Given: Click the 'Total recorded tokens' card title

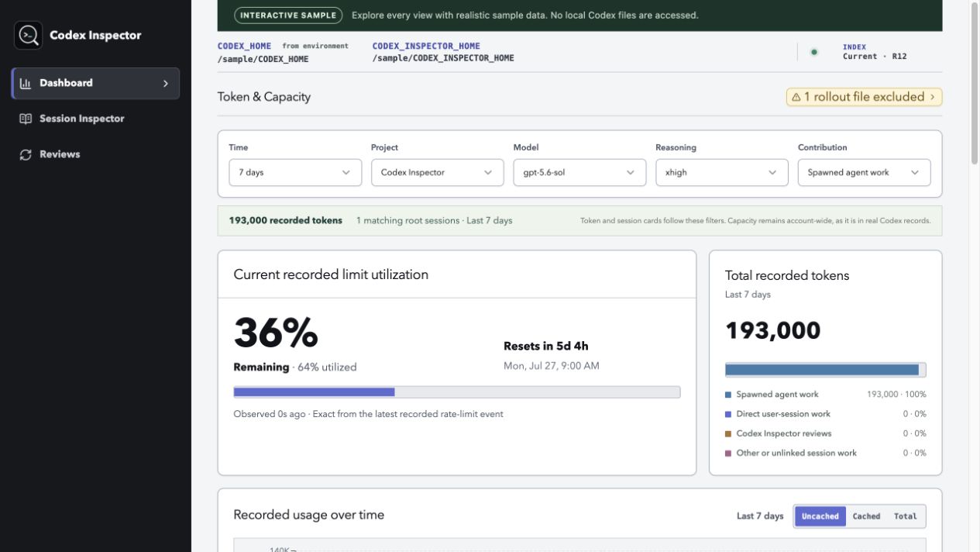Looking at the screenshot, I should [x=787, y=275].
